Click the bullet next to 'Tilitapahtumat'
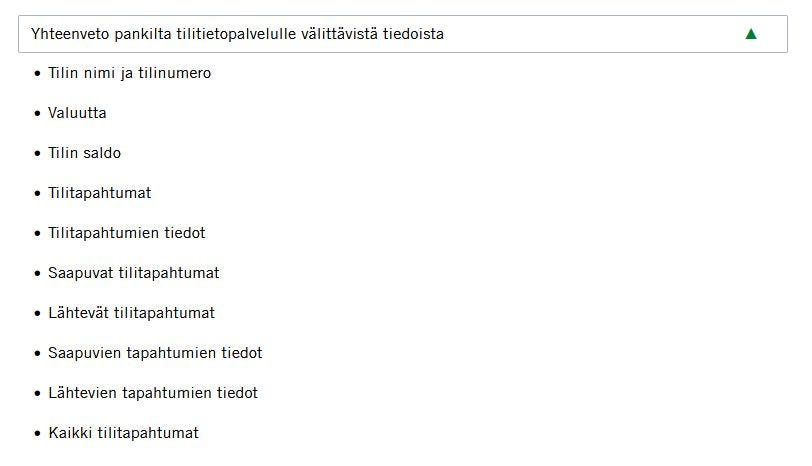This screenshot has width=812, height=466. pos(38,194)
